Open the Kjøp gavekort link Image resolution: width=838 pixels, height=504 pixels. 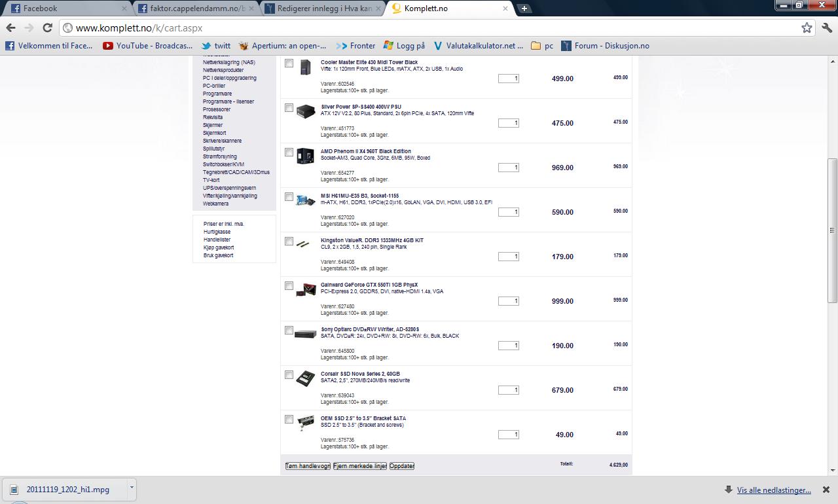click(x=219, y=247)
